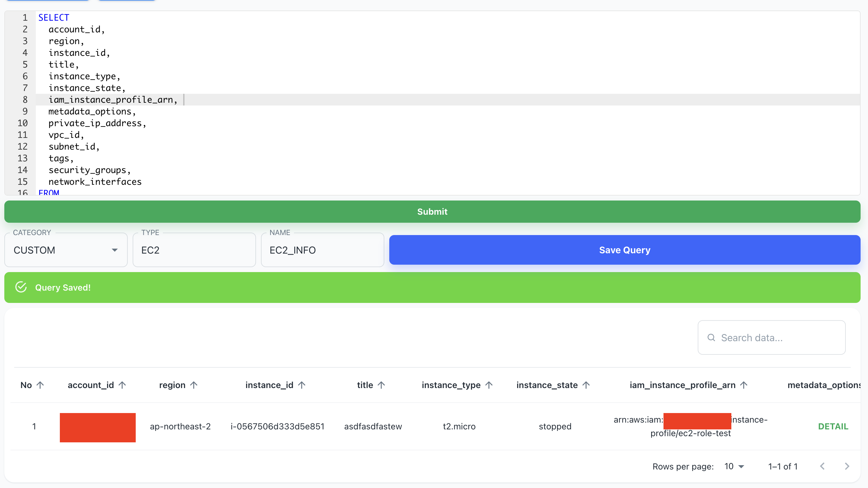Click instance_type sort arrow
The width and height of the screenshot is (868, 488).
(x=489, y=385)
